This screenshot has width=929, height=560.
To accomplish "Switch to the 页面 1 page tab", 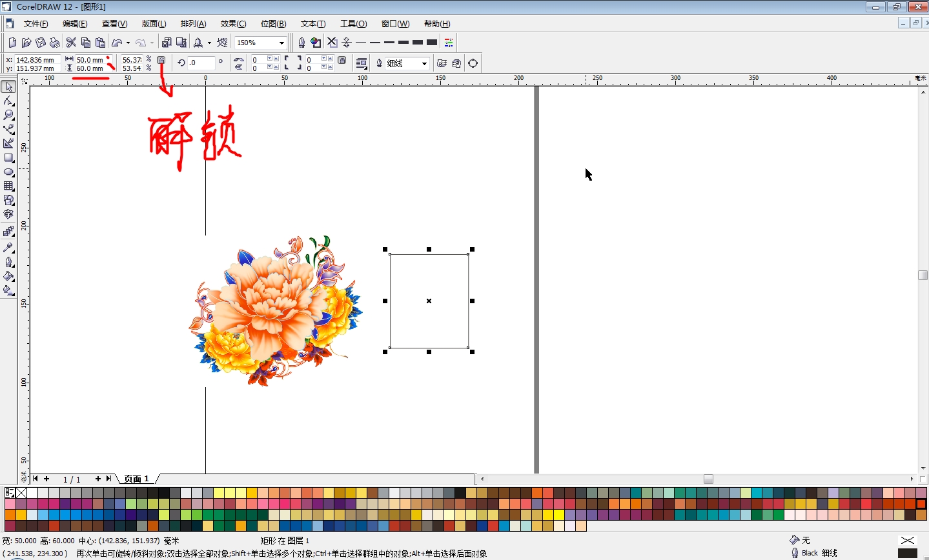I will pos(137,479).
